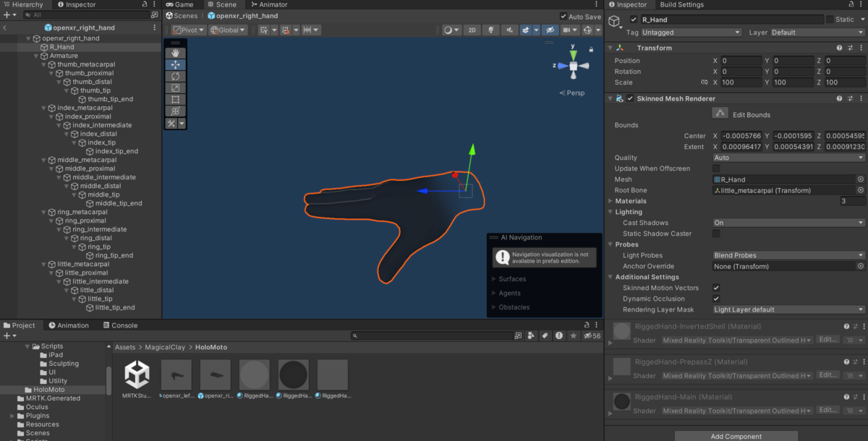868x441 pixels.
Task: Collapse the Armature hierarchy item
Action: click(35, 55)
